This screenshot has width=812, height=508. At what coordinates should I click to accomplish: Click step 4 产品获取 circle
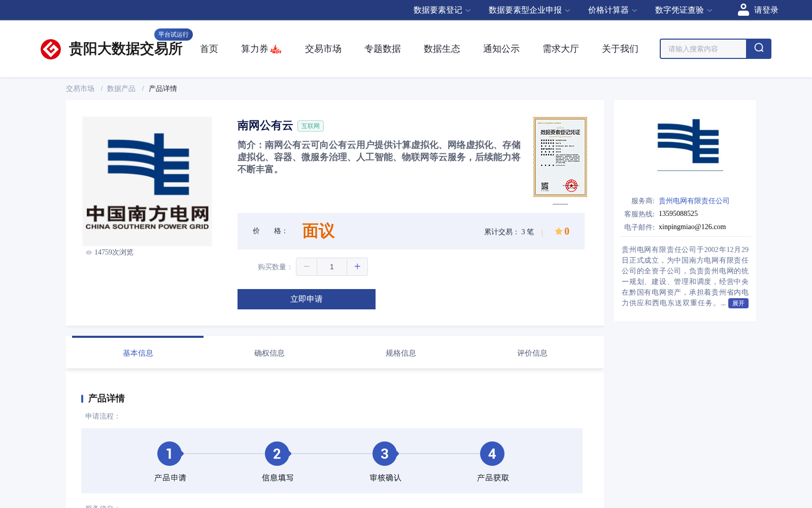(x=492, y=454)
